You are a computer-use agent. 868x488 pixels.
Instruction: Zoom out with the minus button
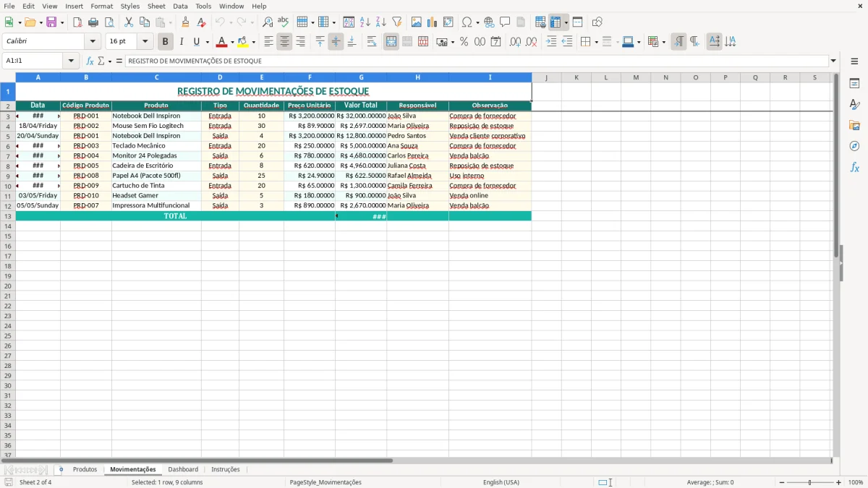(782, 482)
